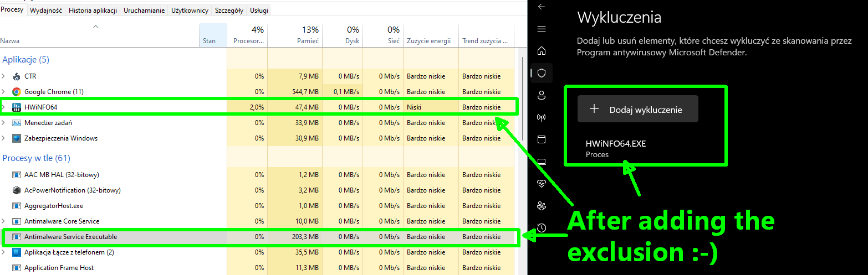Sort by the Procesor column header
This screenshot has height=275, width=868.
[247, 35]
